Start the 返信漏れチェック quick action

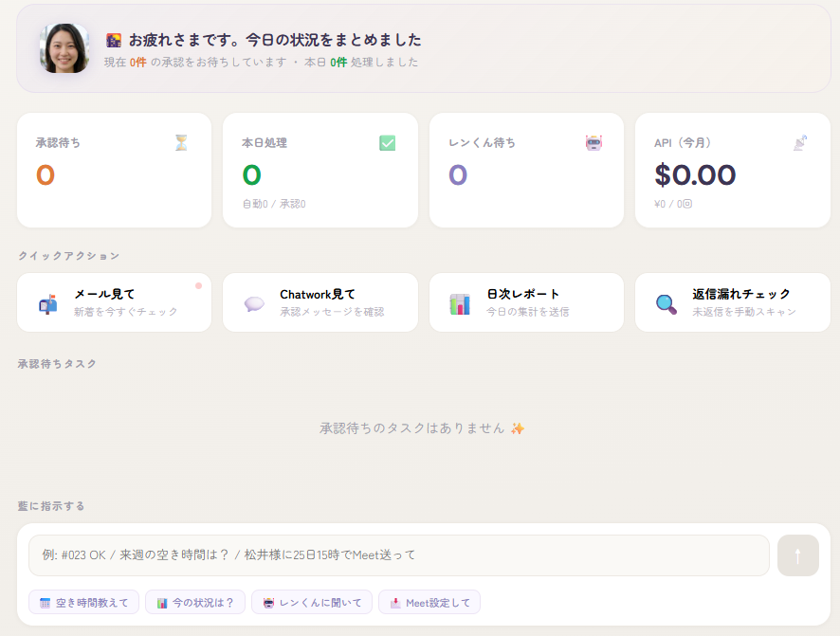[x=733, y=302]
